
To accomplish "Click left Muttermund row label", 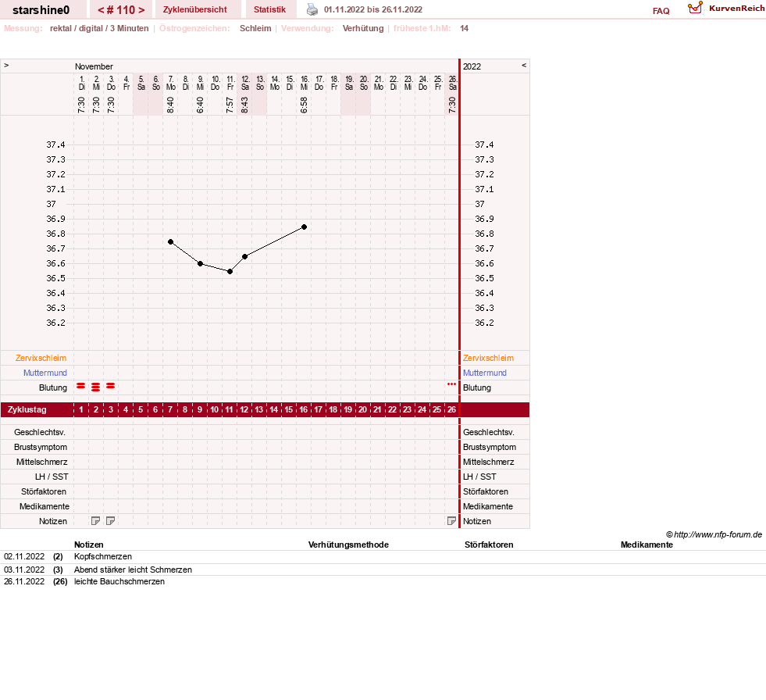I will [x=45, y=373].
